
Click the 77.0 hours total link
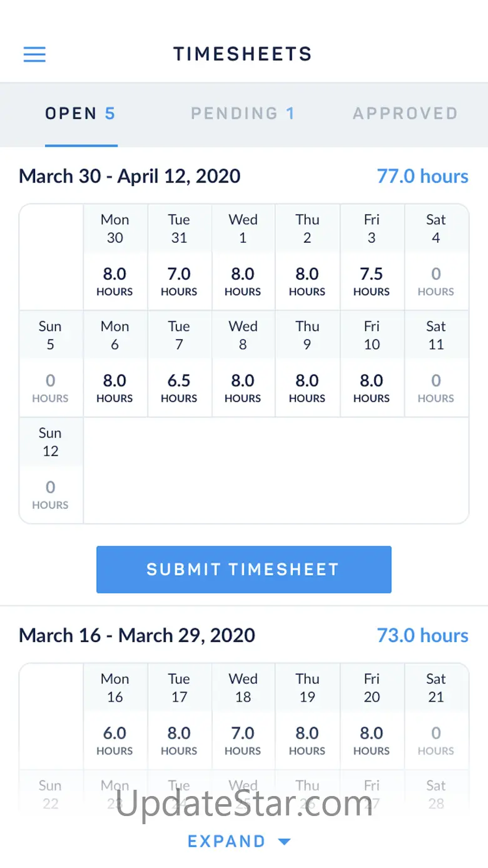pyautogui.click(x=422, y=176)
